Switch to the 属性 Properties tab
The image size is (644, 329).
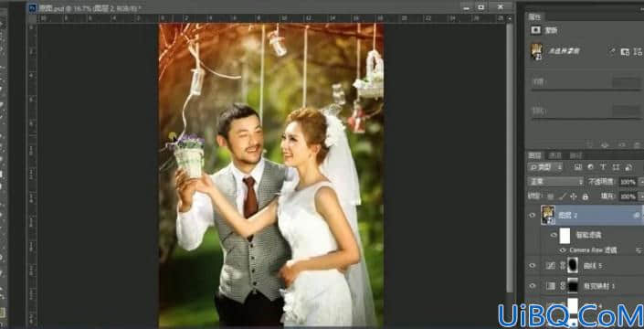535,16
